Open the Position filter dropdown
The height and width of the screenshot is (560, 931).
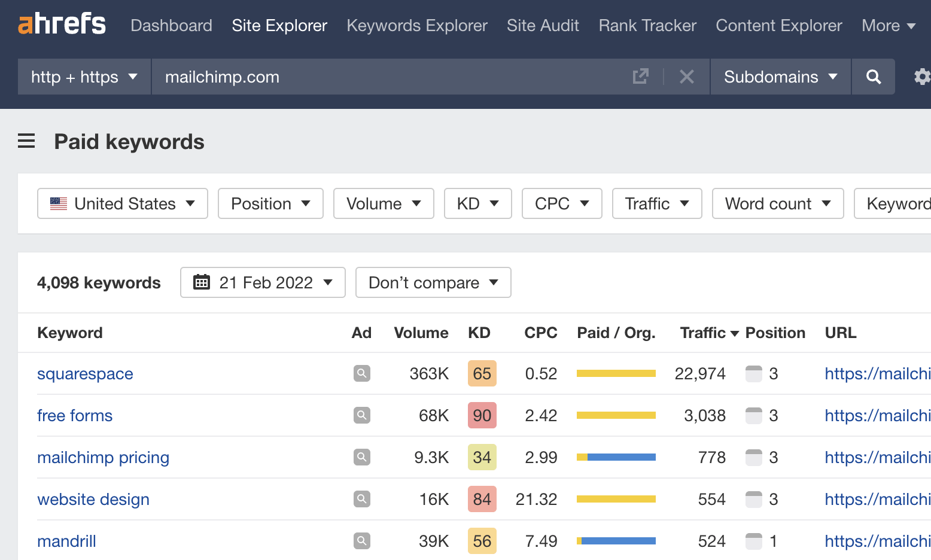click(x=270, y=203)
